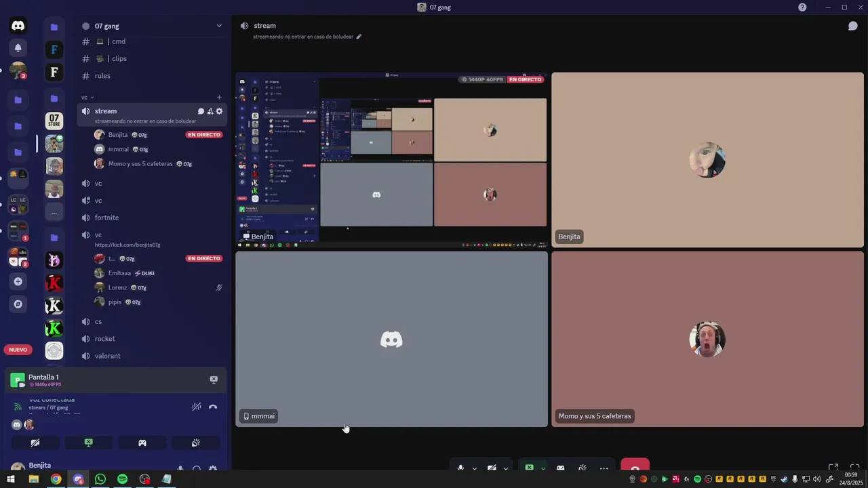
Task: Start an activity from voice panel
Action: [142, 443]
